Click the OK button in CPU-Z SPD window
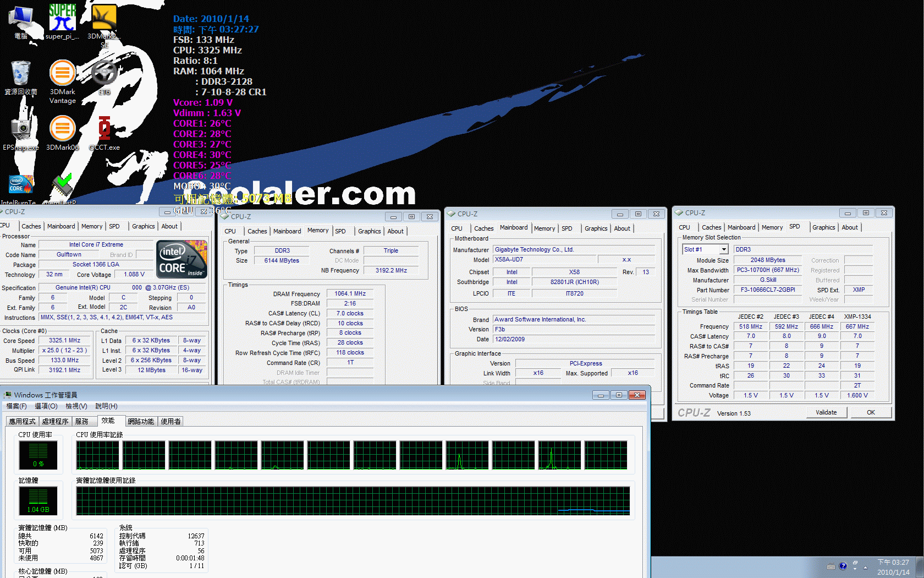924x578 pixels. [871, 412]
